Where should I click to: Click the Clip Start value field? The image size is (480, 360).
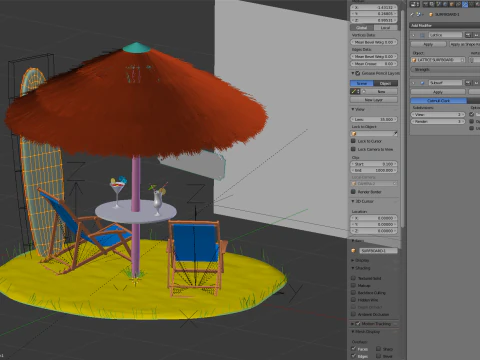click(374, 164)
